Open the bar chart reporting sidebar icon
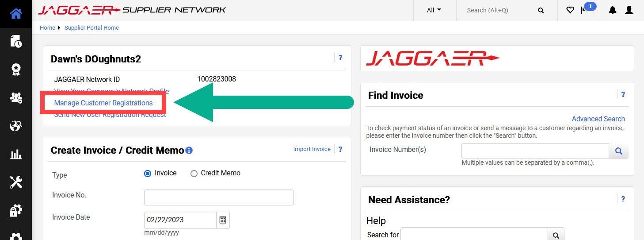This screenshot has height=240, width=644. [16, 154]
